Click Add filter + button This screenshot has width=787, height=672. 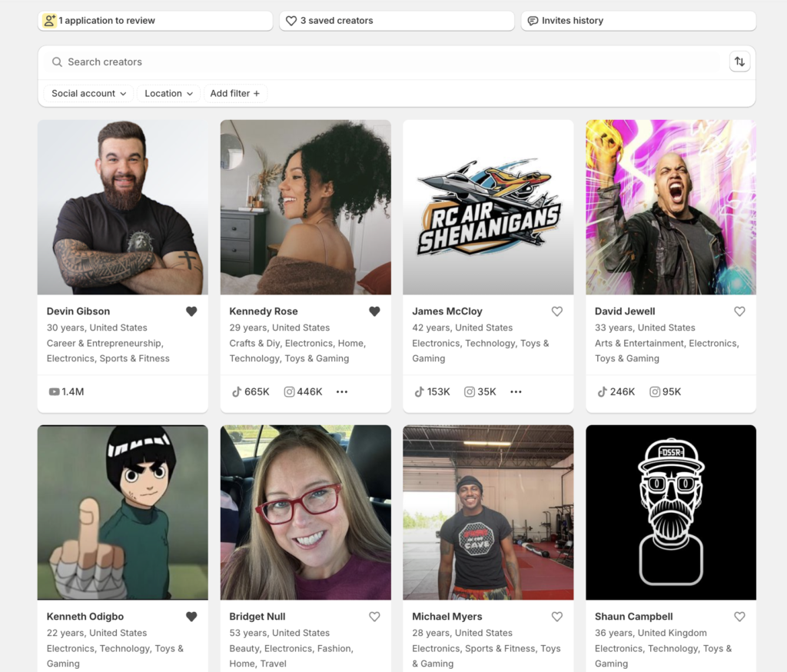[x=235, y=93]
